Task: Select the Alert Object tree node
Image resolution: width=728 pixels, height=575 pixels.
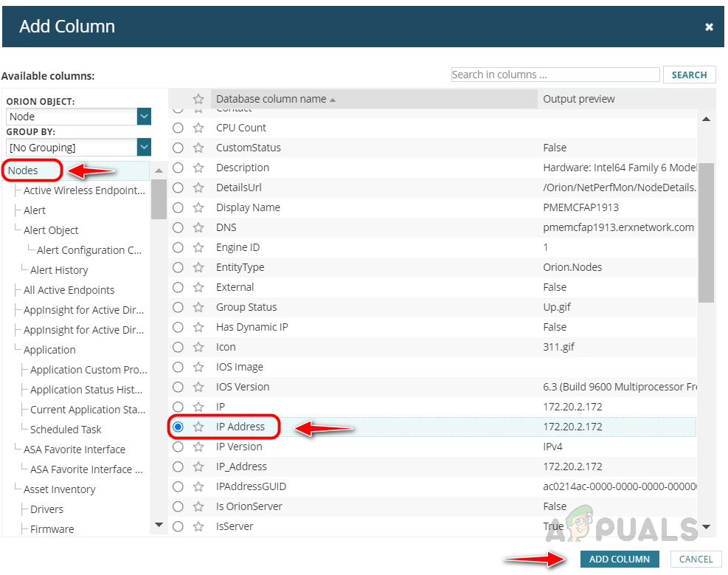Action: 51,230
